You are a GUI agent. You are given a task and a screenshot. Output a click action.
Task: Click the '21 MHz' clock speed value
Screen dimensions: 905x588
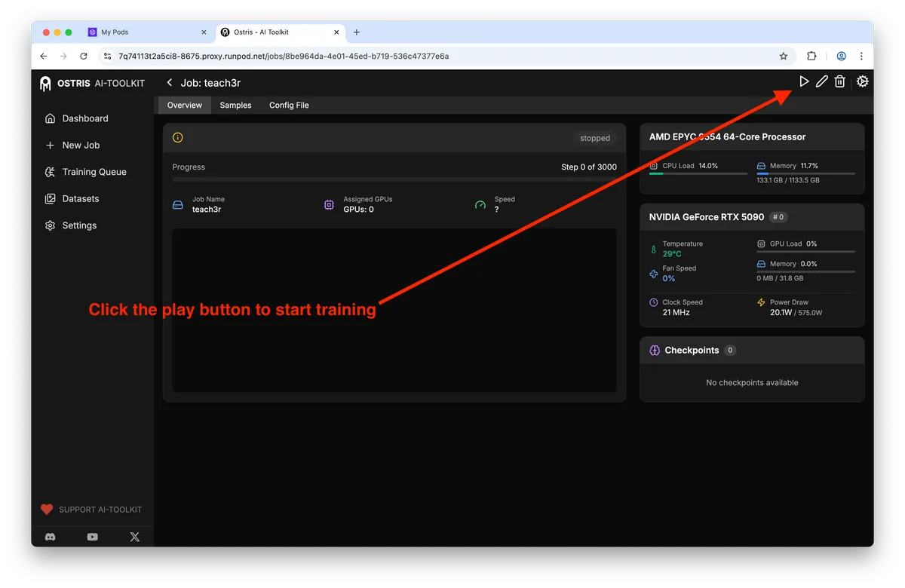[x=676, y=312]
